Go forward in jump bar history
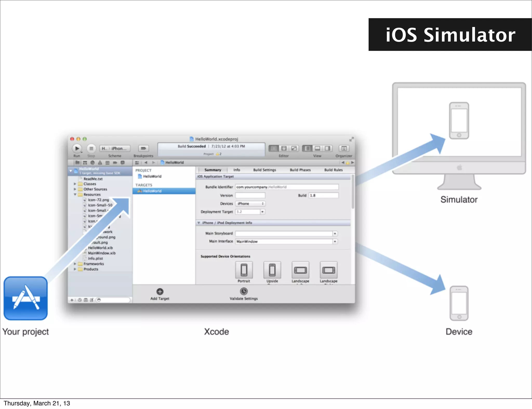 click(x=154, y=163)
